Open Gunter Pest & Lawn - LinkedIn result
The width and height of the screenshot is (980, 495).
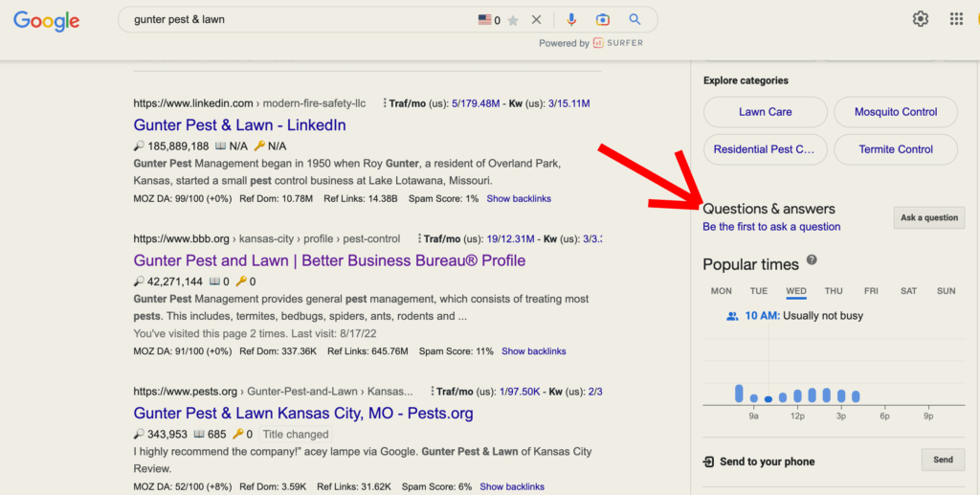pyautogui.click(x=239, y=125)
